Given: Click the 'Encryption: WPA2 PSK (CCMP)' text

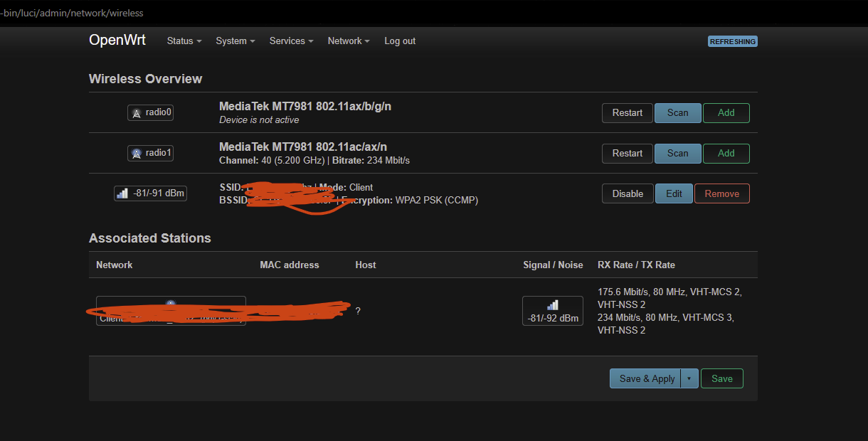Looking at the screenshot, I should pyautogui.click(x=410, y=201).
